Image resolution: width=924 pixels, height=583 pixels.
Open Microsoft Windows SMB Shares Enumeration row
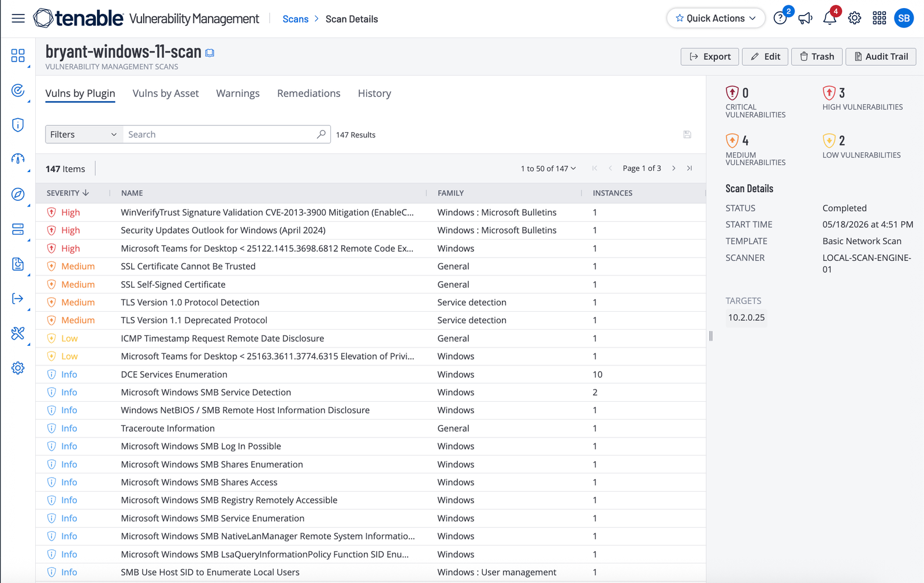tap(371, 464)
